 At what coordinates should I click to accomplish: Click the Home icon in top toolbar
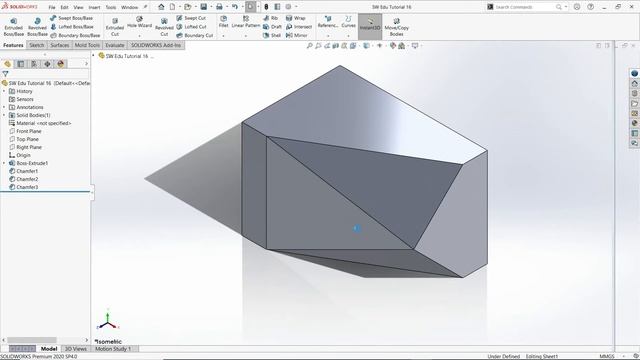tap(161, 7)
